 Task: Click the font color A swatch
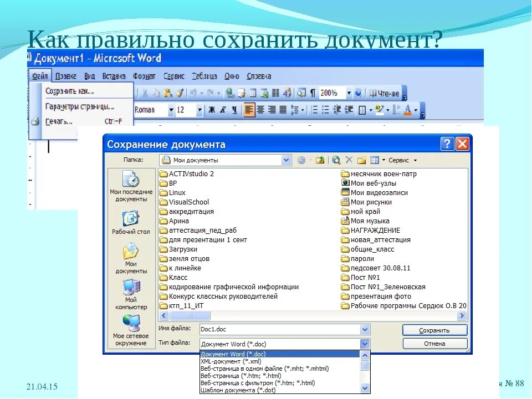[407, 110]
